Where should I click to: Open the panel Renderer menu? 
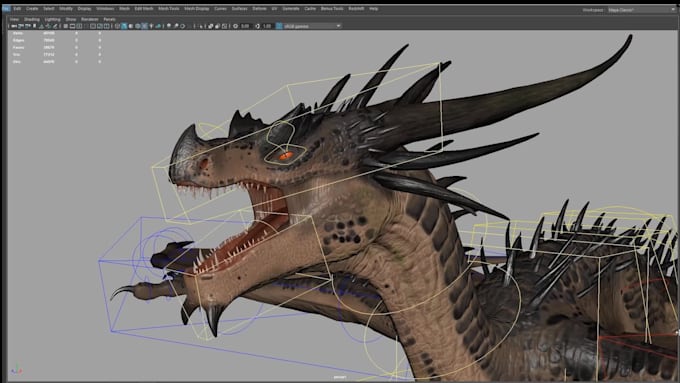click(90, 20)
